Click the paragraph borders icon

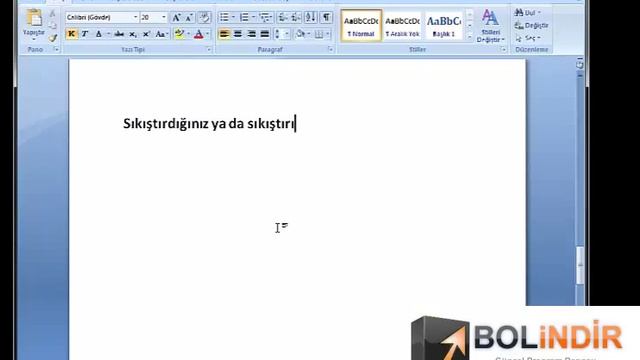pyautogui.click(x=319, y=34)
